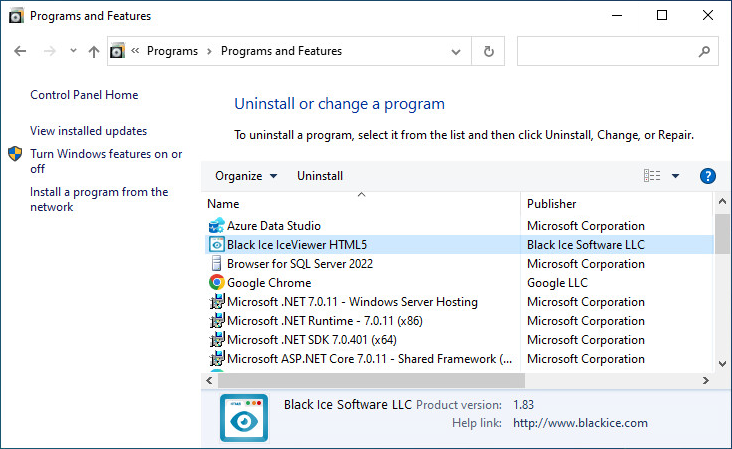This screenshot has height=449, width=732.
Task: Click the Google Chrome icon
Action: [216, 283]
